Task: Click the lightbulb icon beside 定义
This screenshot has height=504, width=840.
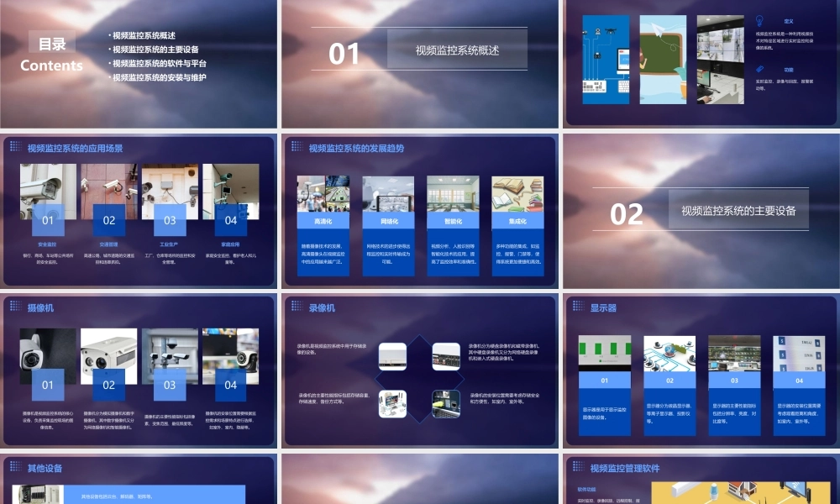Action: click(x=759, y=21)
